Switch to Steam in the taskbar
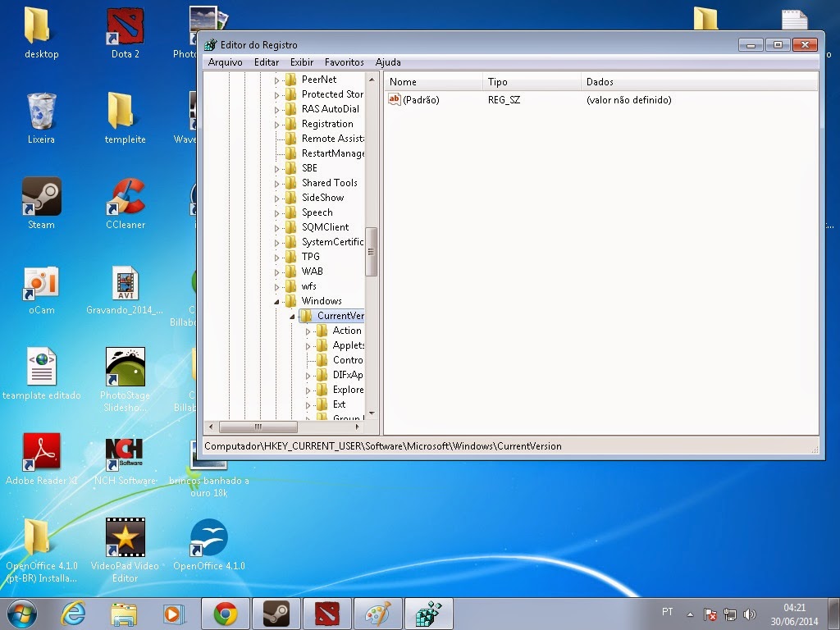 click(276, 614)
